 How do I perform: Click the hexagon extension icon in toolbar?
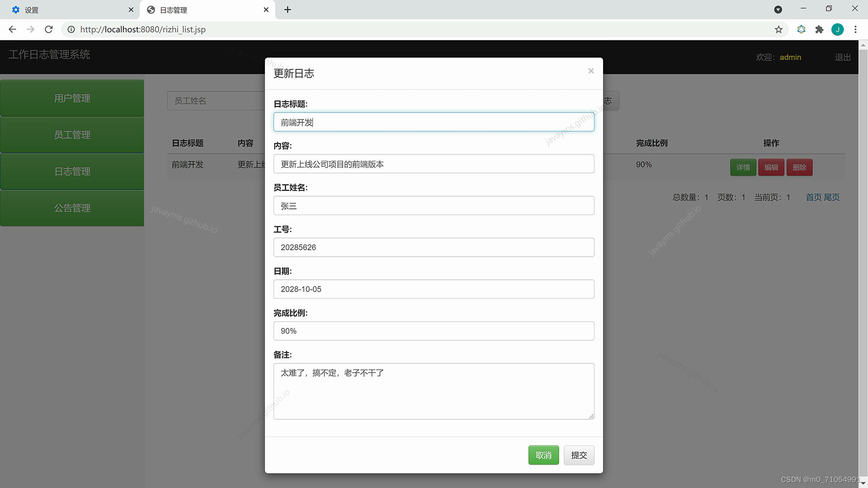801,29
